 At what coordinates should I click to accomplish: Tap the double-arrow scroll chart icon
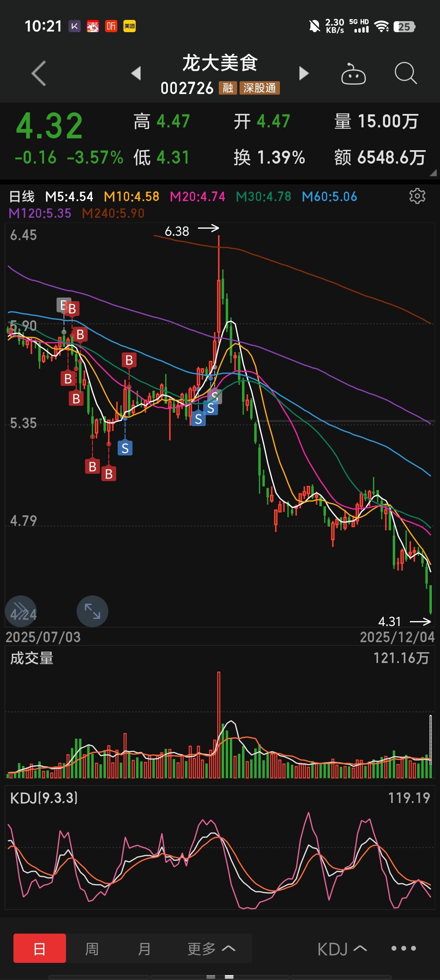(x=21, y=611)
